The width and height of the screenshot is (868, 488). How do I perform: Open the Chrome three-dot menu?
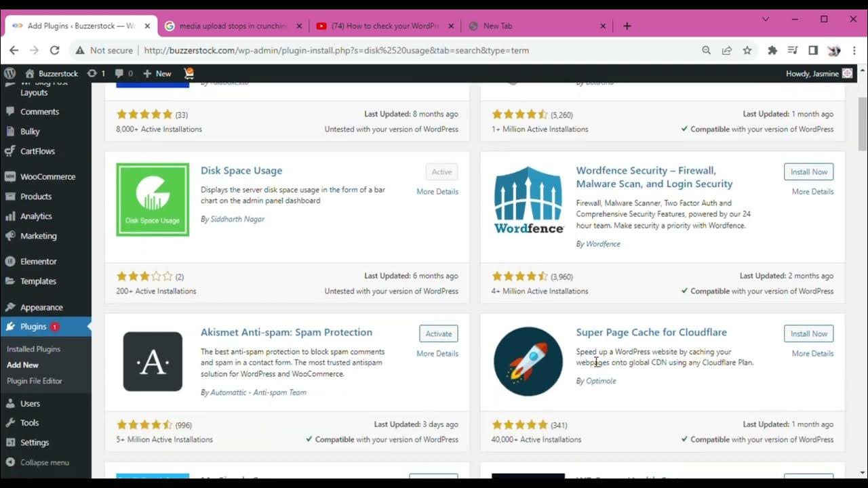click(x=854, y=50)
